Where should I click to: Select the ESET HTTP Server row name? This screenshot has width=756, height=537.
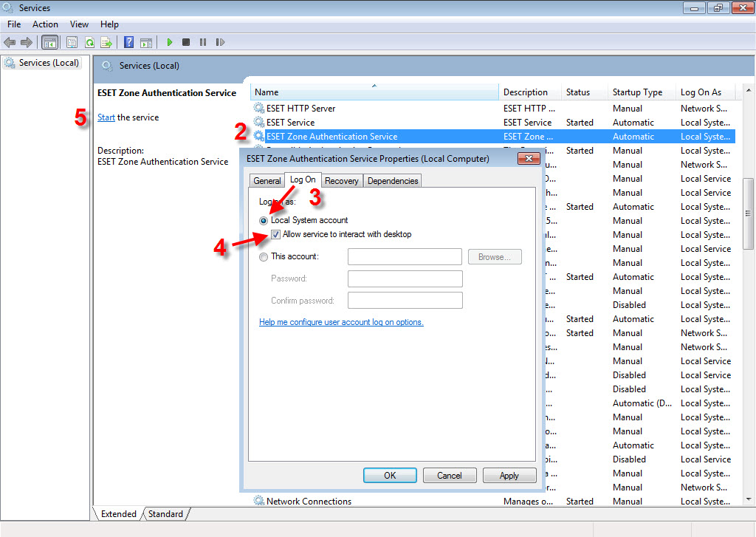(301, 108)
